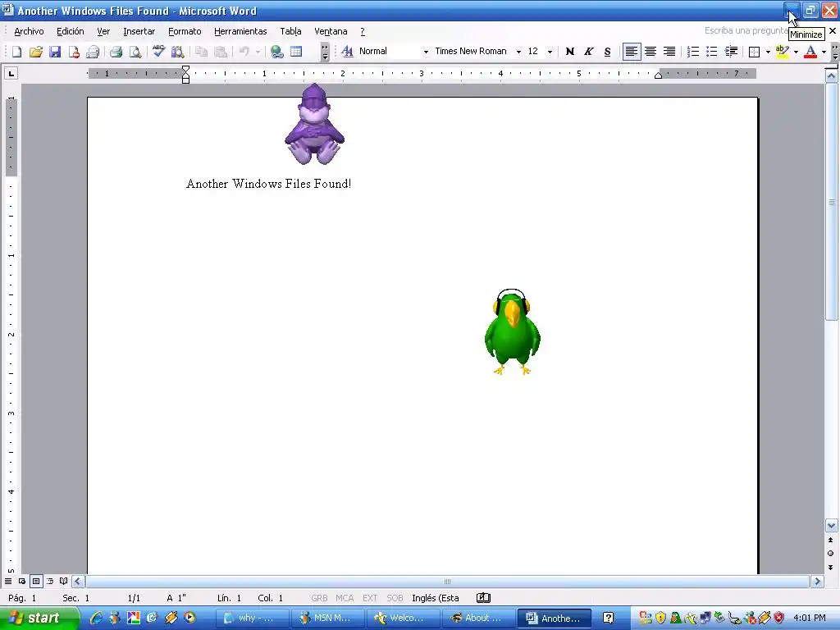Click the horizontal scrollbar thumb
The image size is (840, 630).
point(447,582)
